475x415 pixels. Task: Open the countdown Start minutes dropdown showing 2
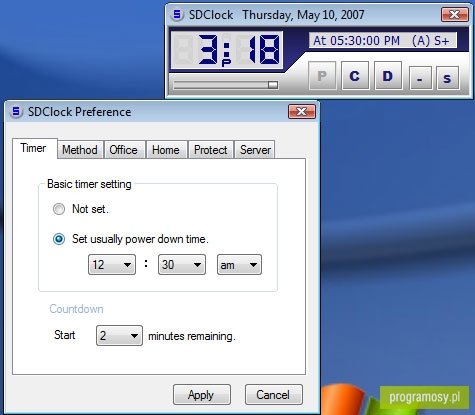(119, 335)
